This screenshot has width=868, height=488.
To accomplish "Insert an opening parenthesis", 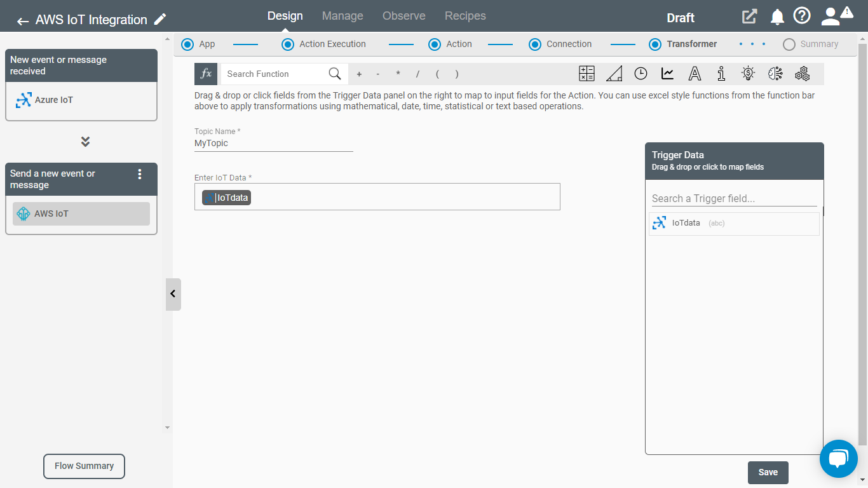I will click(437, 74).
